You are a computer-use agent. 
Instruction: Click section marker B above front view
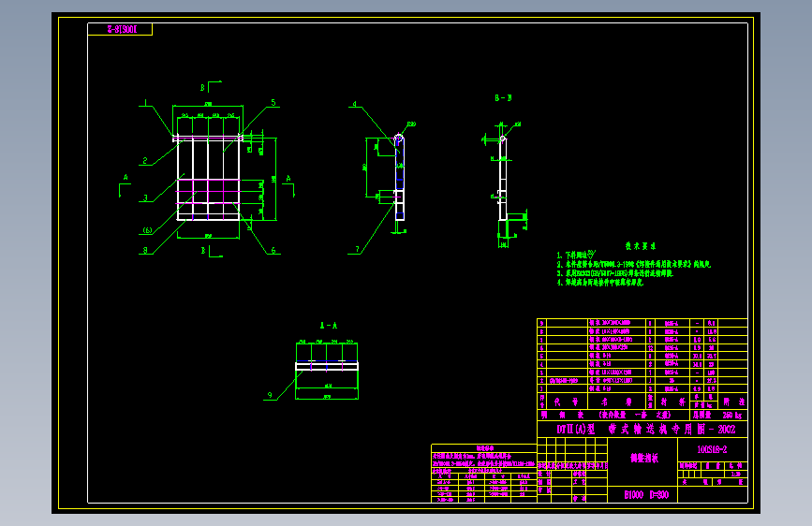pos(203,87)
